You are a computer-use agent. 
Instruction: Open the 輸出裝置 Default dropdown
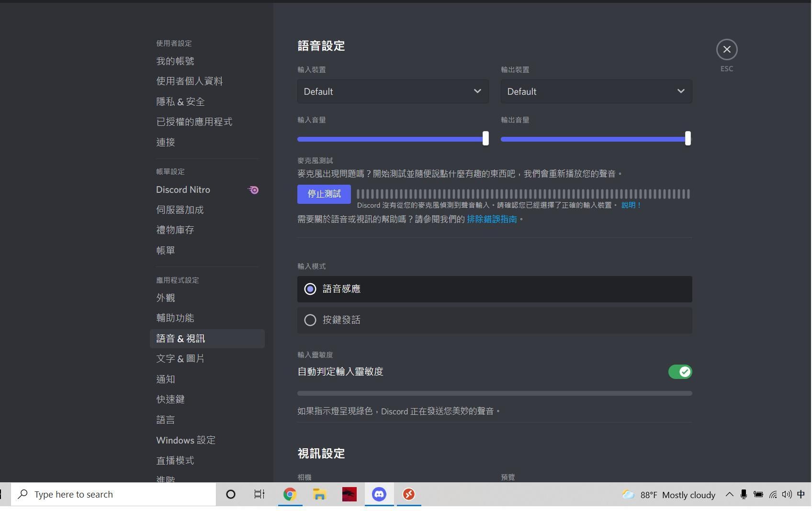pyautogui.click(x=597, y=92)
